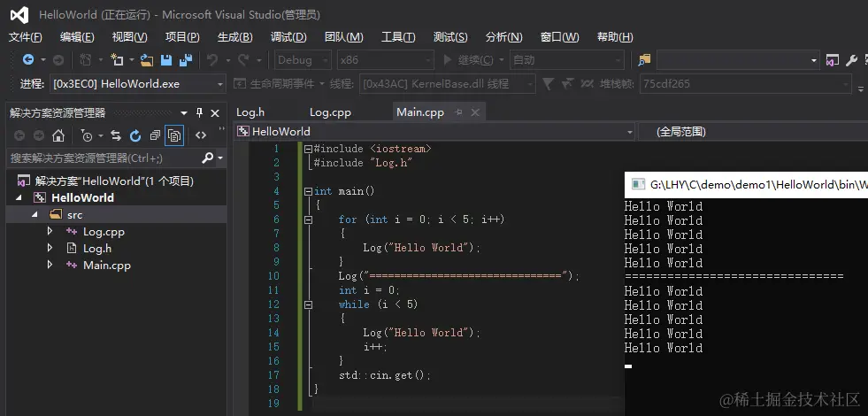The width and height of the screenshot is (868, 416).
Task: Click the View Code angle-brackets icon
Action: [x=201, y=135]
